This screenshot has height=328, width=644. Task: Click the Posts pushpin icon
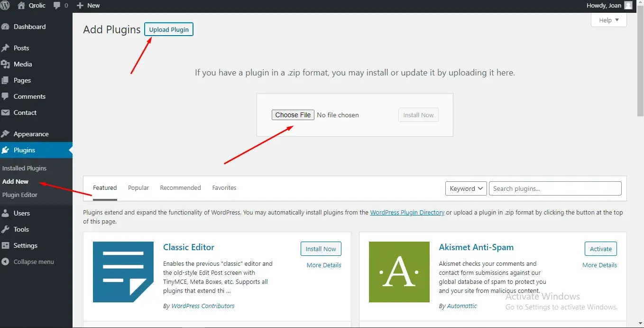[x=5, y=48]
